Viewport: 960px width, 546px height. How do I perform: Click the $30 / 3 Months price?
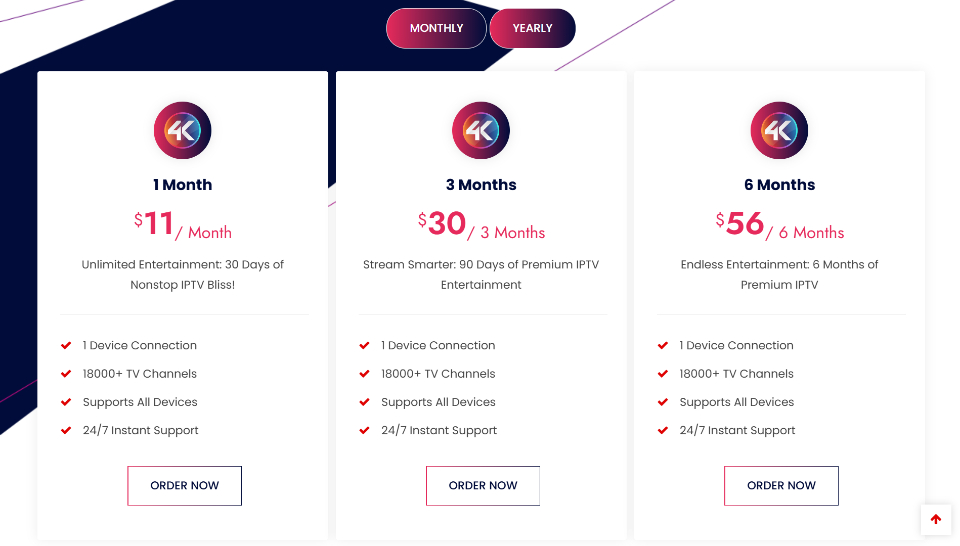[x=481, y=225]
